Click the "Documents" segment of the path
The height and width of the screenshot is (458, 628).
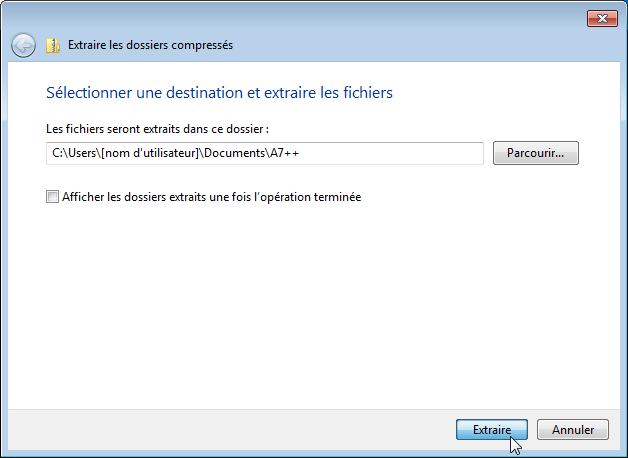237,154
